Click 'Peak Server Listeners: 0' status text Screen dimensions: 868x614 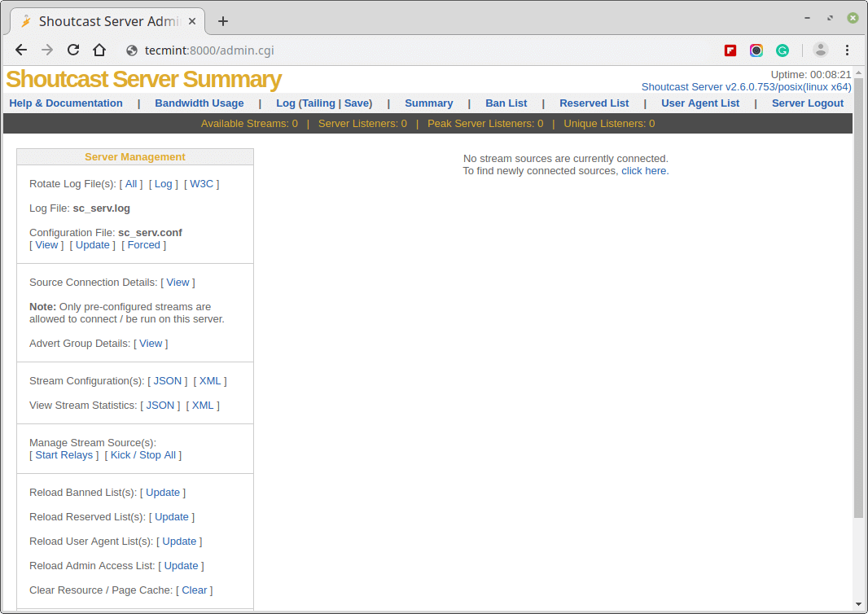pyautogui.click(x=485, y=124)
